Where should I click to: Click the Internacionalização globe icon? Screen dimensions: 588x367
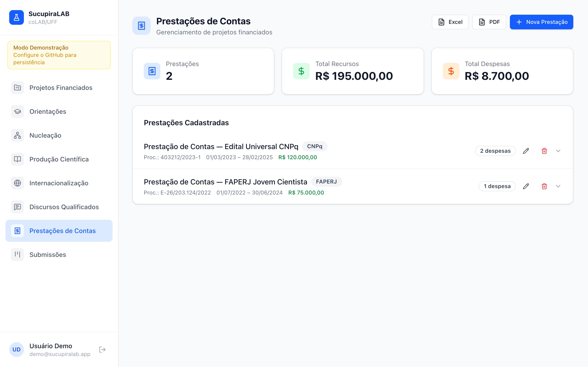[17, 183]
